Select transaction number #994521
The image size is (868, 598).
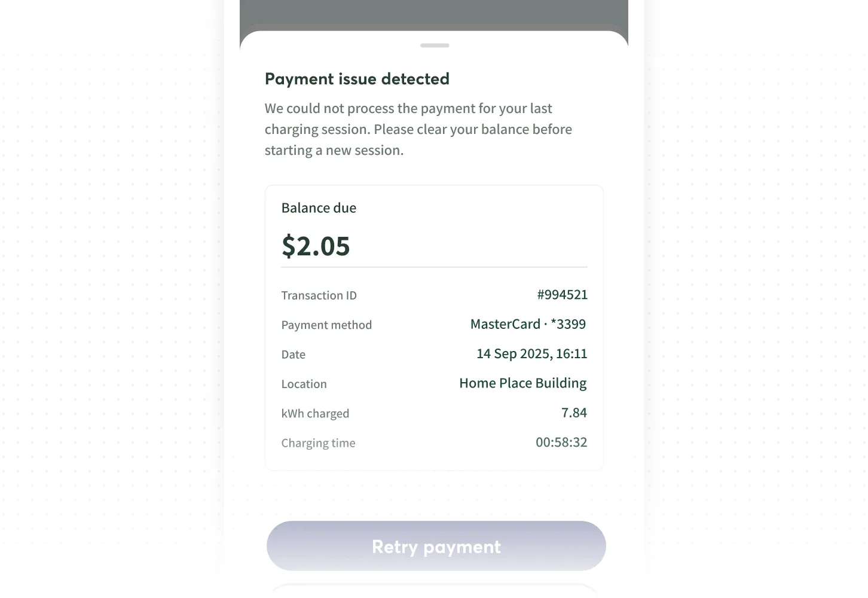click(x=562, y=295)
